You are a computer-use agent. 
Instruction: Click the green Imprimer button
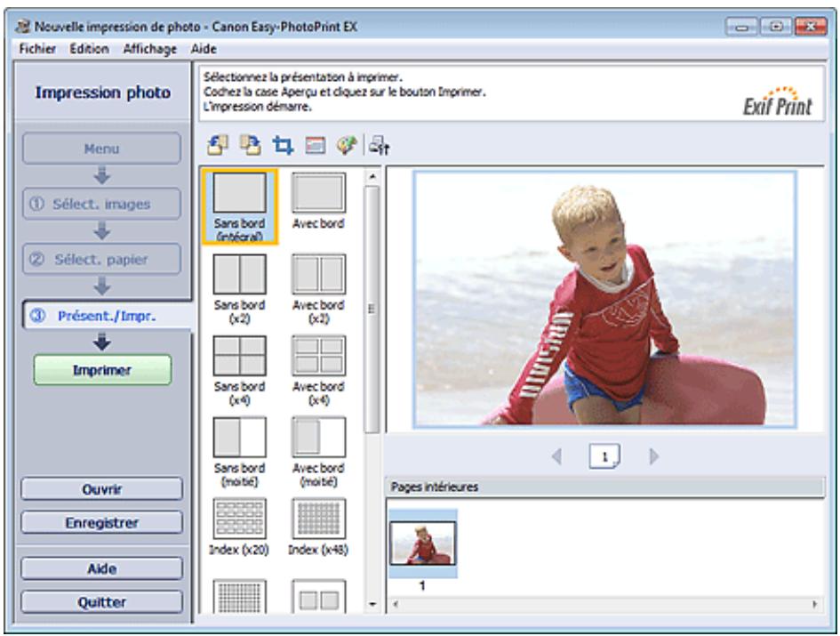102,370
